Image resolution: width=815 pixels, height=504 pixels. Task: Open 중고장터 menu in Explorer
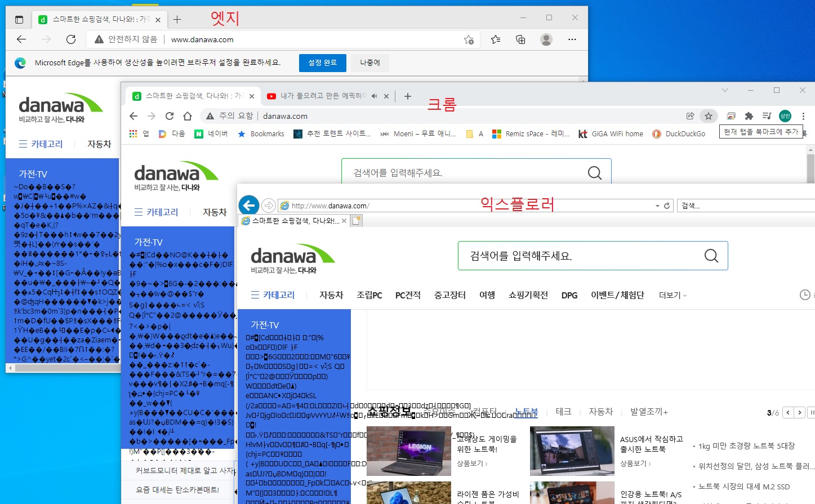(x=449, y=295)
